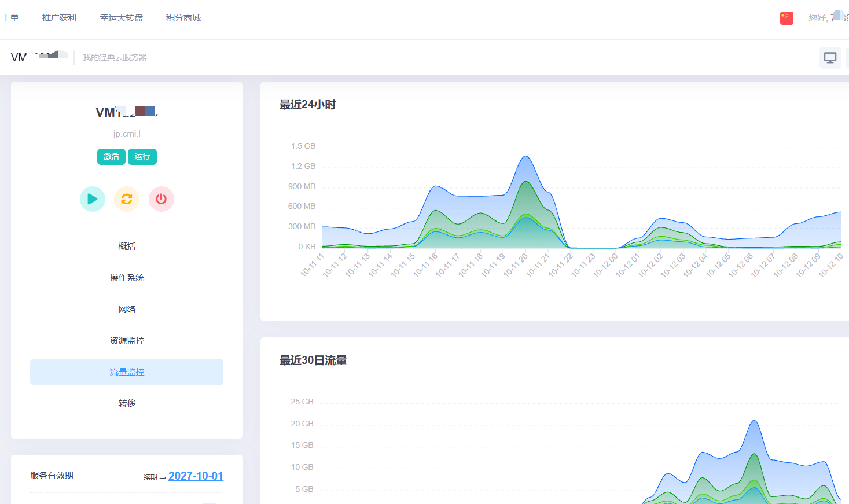The image size is (849, 504).
Task: Click the 10-11 20 time axis label
Action: coord(516,264)
